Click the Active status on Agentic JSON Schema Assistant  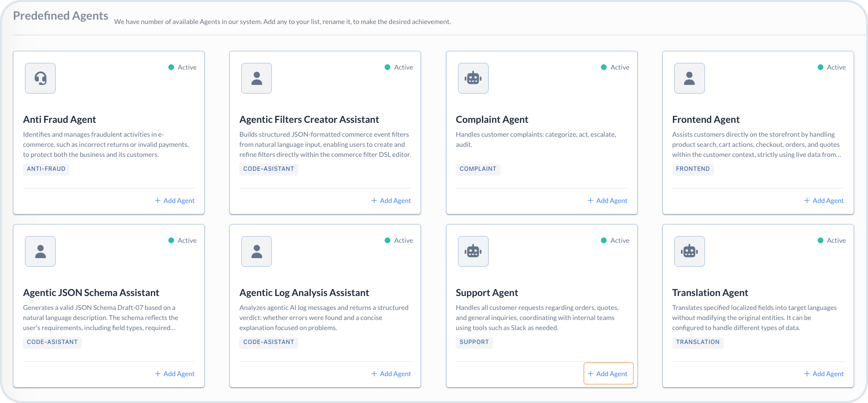click(183, 240)
